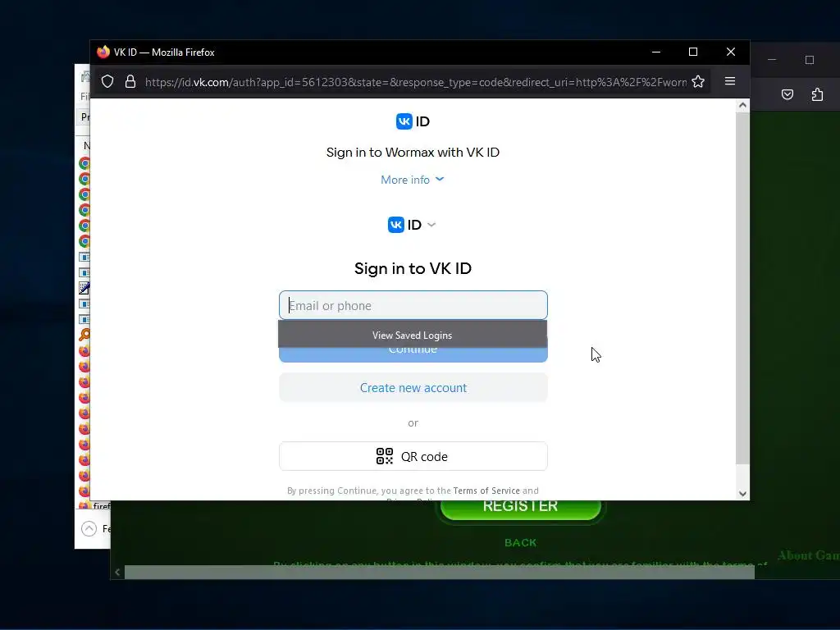Open site security padlock info
Image resolution: width=840 pixels, height=630 pixels.
tap(130, 81)
